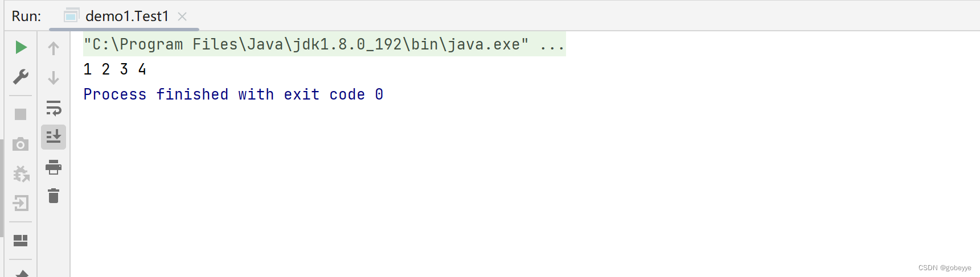Rerun the program with green play icon
The height and width of the screenshot is (277, 980).
click(x=21, y=47)
